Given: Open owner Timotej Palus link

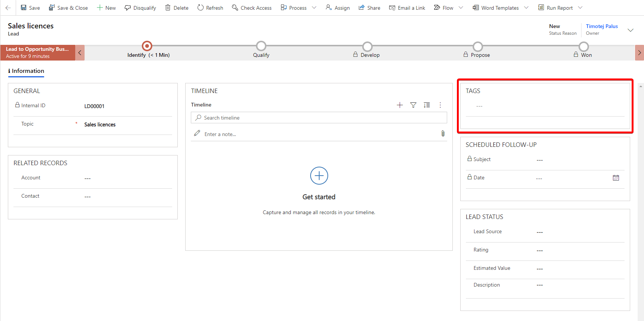Looking at the screenshot, I should pos(602,26).
